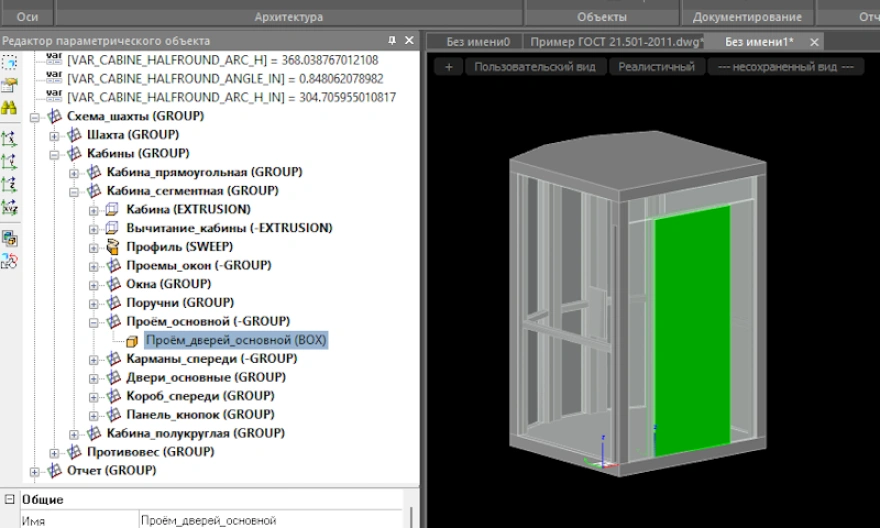The image size is (880, 528).
Task: Pin the parametric object editor panel
Action: point(392,41)
